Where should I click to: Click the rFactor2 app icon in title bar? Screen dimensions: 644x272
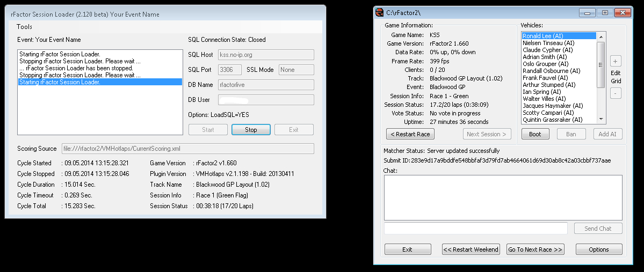click(x=380, y=12)
